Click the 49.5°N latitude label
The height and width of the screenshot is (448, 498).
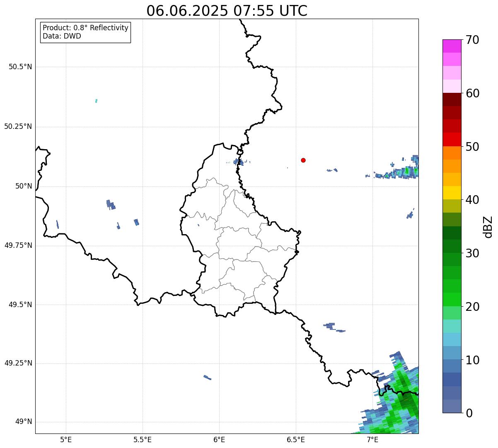click(x=20, y=305)
